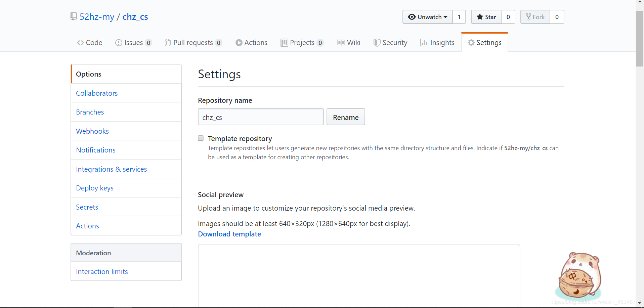Click the Issues count badge 0
This screenshot has height=308, width=644.
pos(148,43)
